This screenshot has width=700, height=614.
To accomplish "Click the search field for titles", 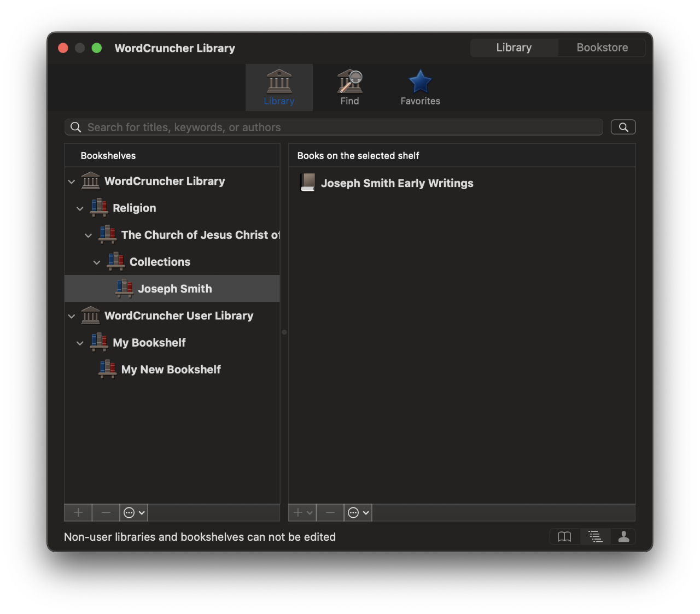I will click(334, 127).
